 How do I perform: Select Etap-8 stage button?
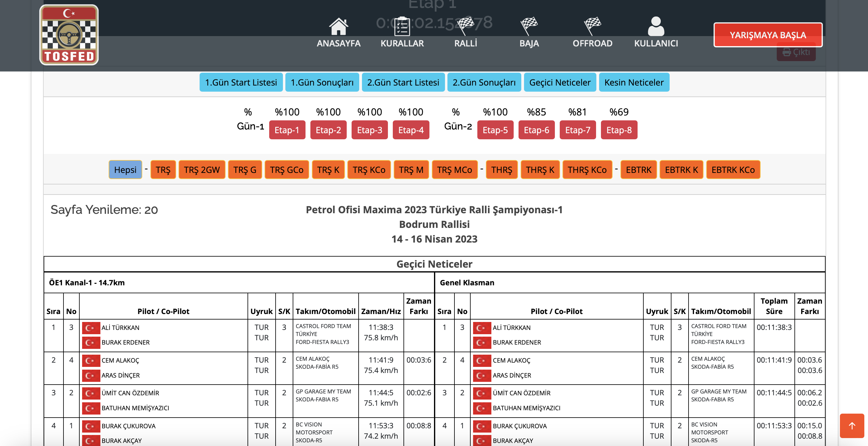point(619,130)
